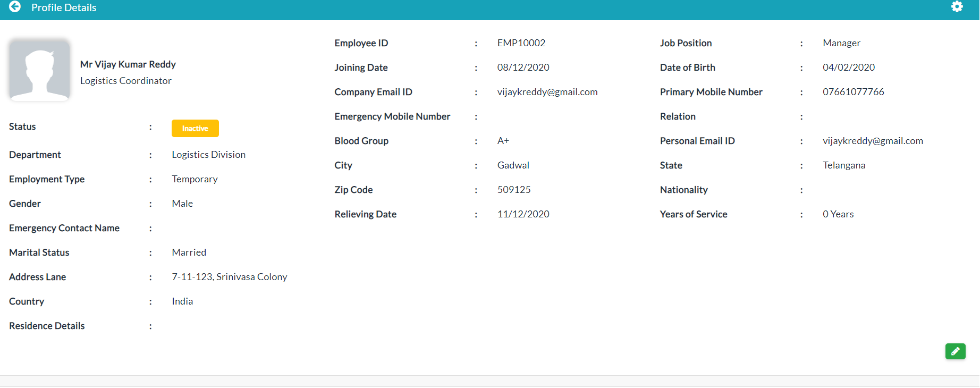Click the Country value India
This screenshot has height=388, width=980.
182,301
